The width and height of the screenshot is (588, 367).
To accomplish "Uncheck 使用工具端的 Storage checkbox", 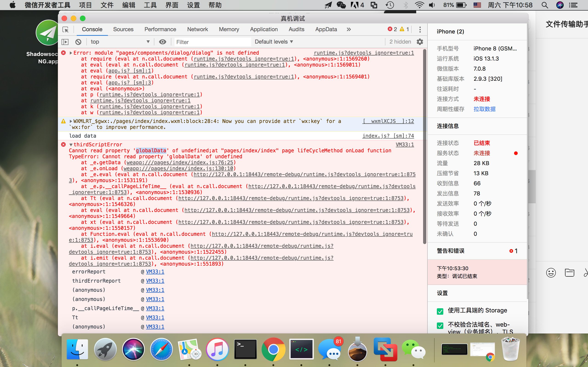I will click(440, 311).
